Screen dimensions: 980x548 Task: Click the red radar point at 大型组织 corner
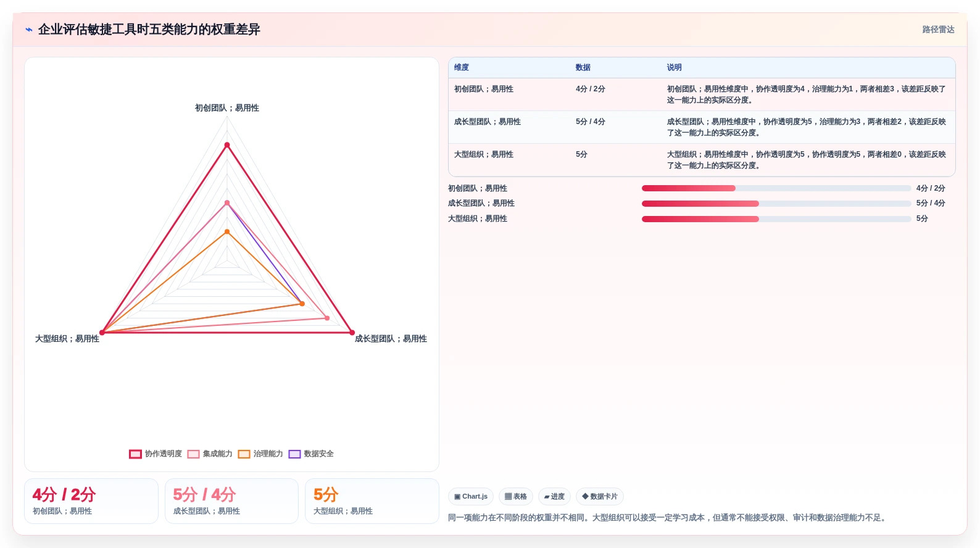pyautogui.click(x=102, y=333)
